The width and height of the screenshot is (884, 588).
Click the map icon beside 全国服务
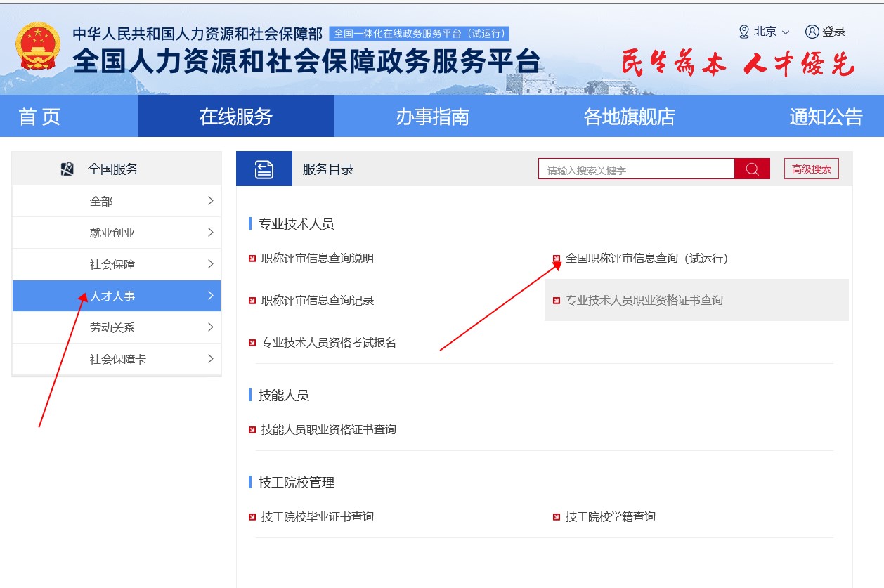coord(67,169)
